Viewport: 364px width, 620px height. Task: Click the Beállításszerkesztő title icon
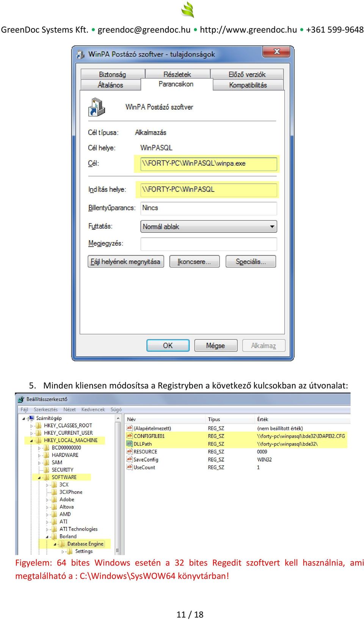coord(21,399)
